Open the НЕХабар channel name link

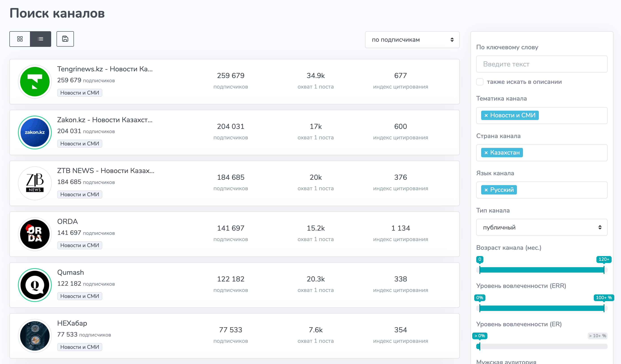click(x=72, y=323)
